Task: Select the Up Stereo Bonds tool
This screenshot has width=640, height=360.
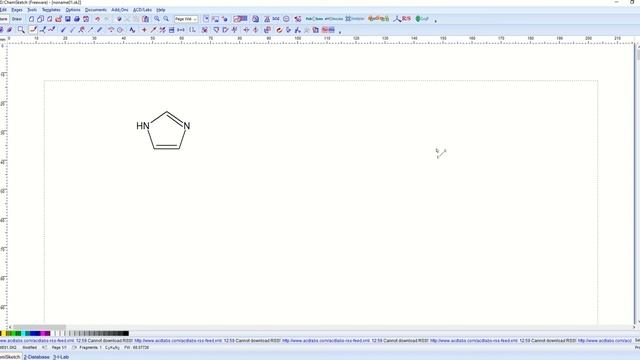Action: tap(63, 30)
